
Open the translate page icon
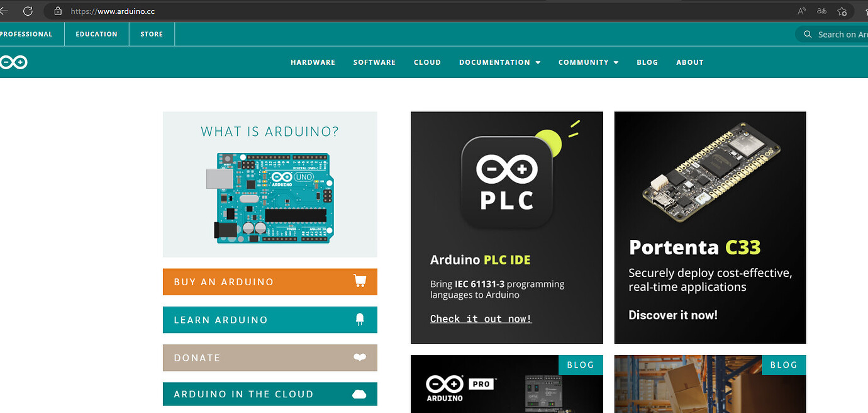[821, 11]
